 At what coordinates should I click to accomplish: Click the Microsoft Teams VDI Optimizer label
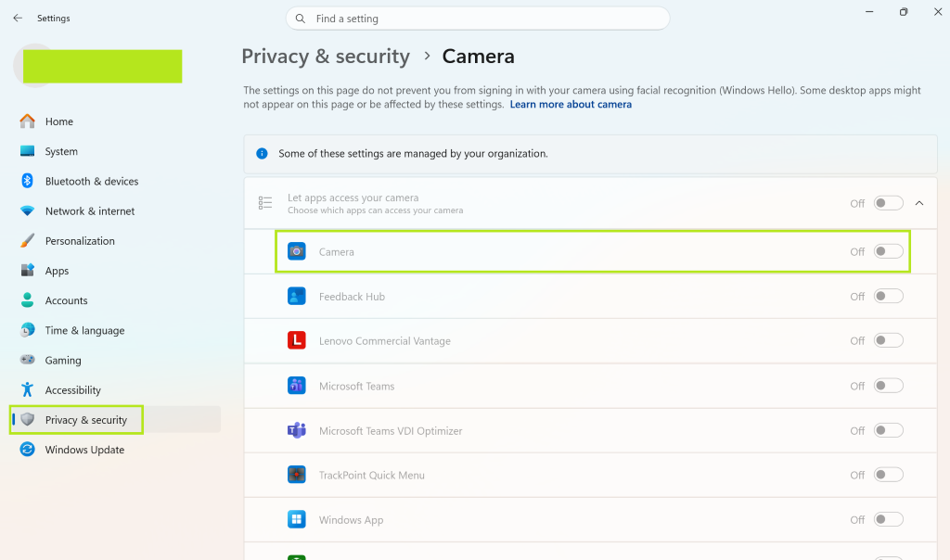tap(391, 430)
